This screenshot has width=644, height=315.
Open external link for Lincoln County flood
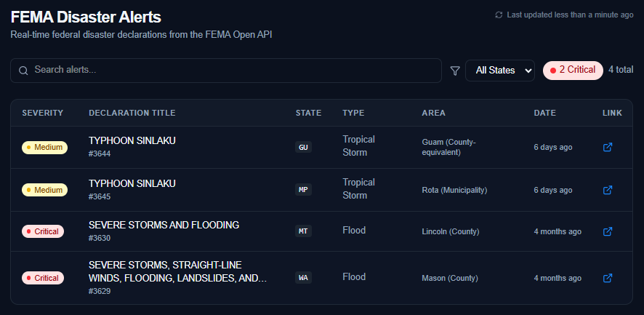coord(608,231)
